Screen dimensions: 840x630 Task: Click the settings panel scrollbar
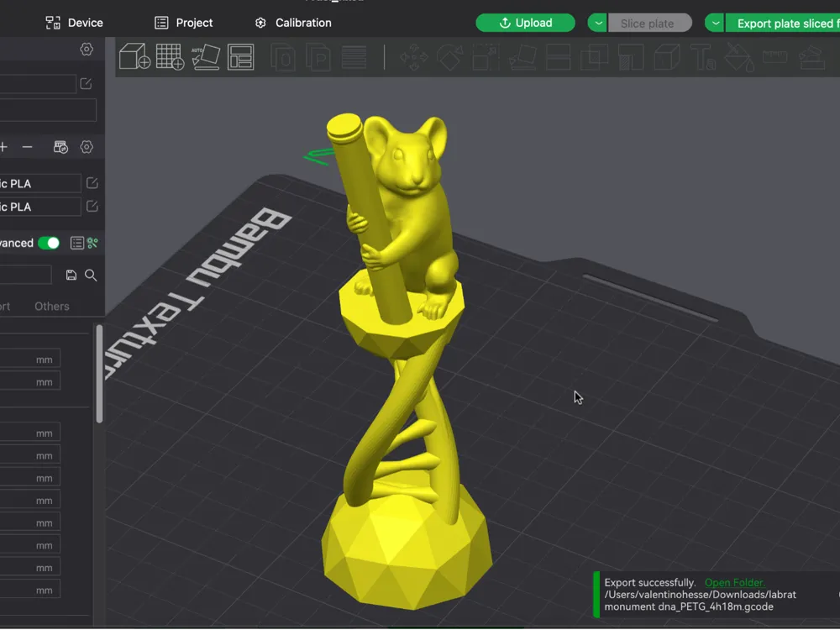(x=99, y=374)
